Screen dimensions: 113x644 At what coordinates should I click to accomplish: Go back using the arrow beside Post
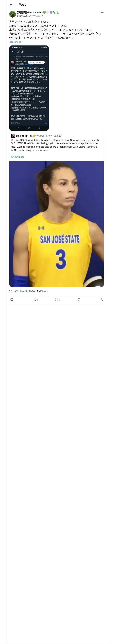point(11,5)
